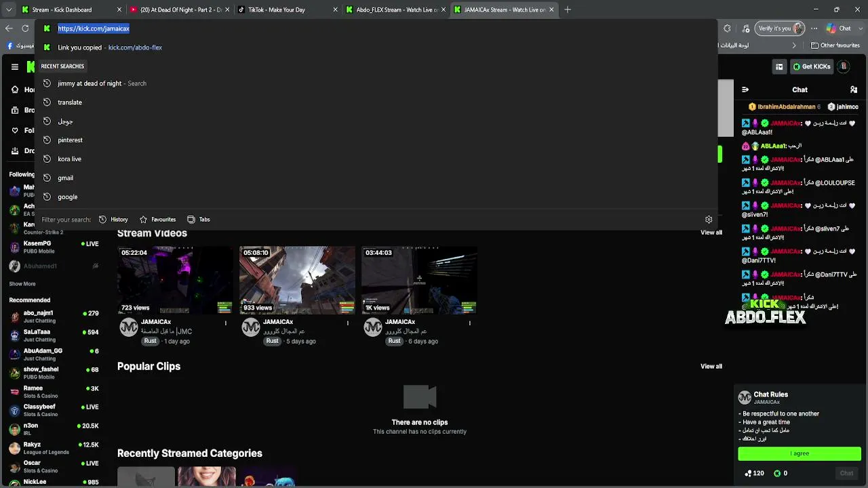868x488 pixels.
Task: Select recent search 'google'
Action: click(376, 197)
